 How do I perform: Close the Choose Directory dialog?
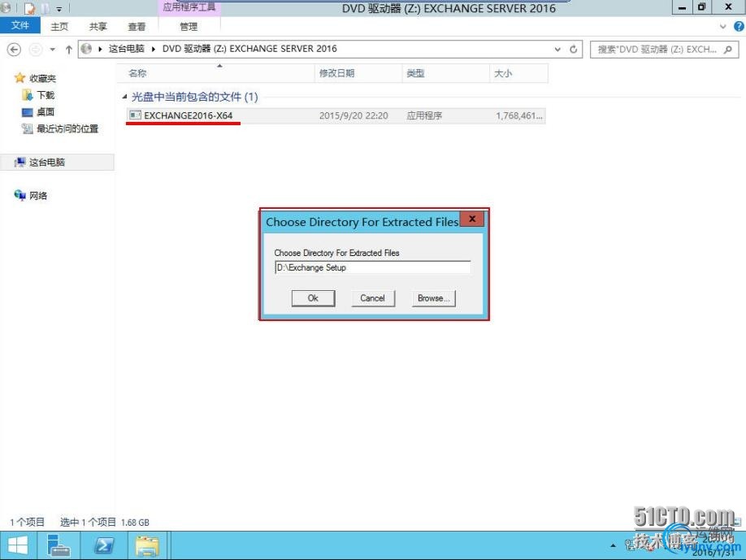coord(472,219)
